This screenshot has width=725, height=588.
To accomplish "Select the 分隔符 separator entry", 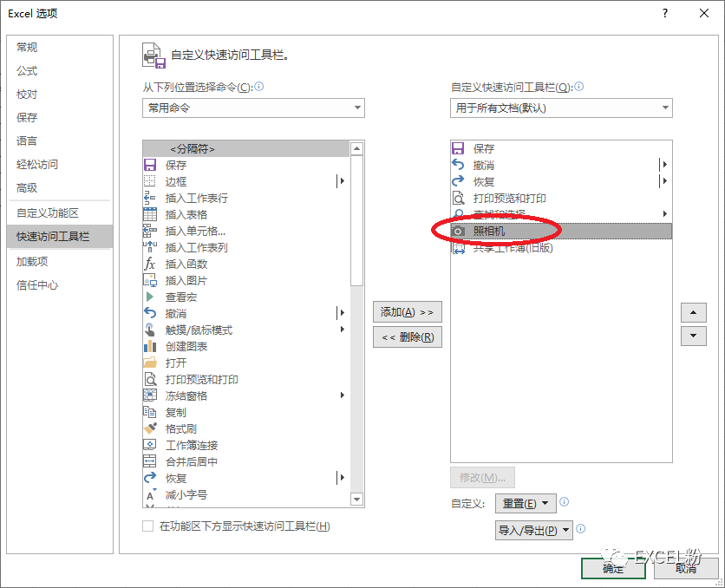I will point(246,149).
